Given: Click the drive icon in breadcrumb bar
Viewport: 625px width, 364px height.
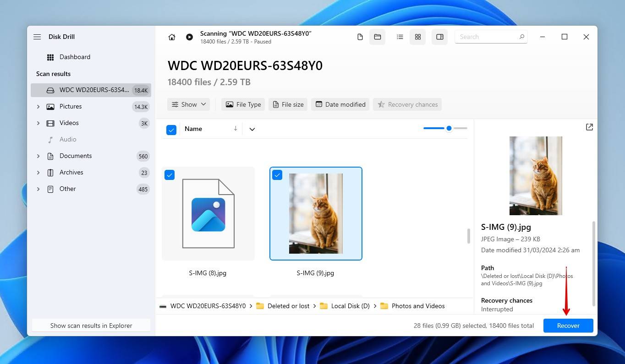Looking at the screenshot, I should click(163, 306).
